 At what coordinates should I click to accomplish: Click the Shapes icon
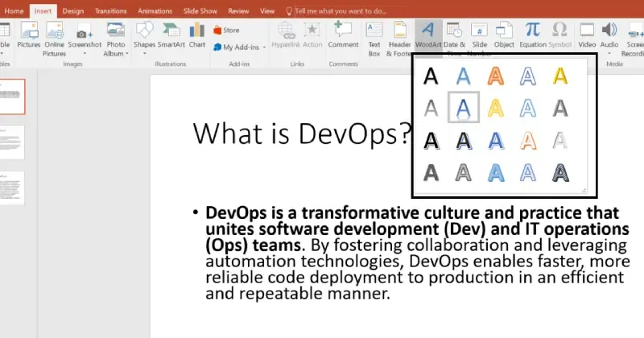point(145,31)
